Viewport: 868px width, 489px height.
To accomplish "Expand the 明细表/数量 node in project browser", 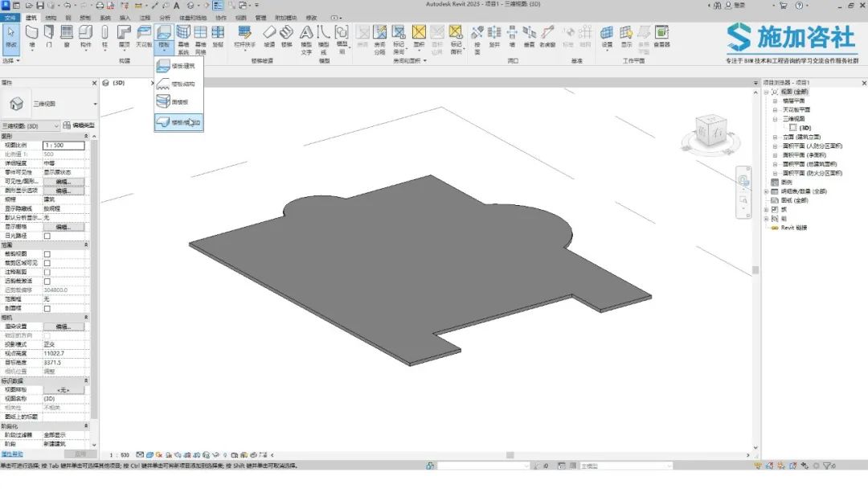I will 767,191.
